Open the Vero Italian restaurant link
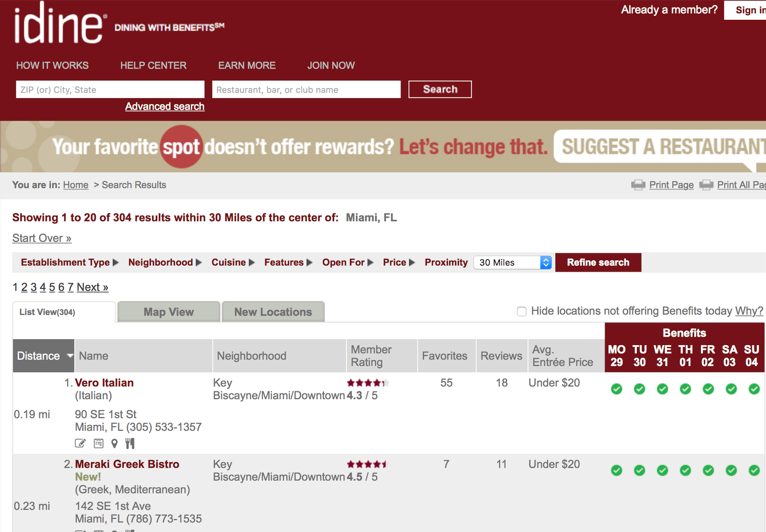The height and width of the screenshot is (532, 766). tap(104, 383)
